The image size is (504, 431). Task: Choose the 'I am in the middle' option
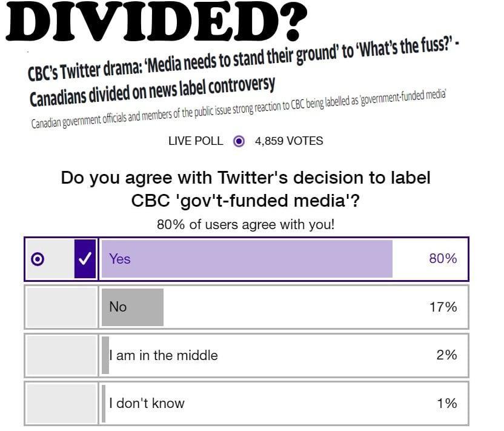coord(247,355)
